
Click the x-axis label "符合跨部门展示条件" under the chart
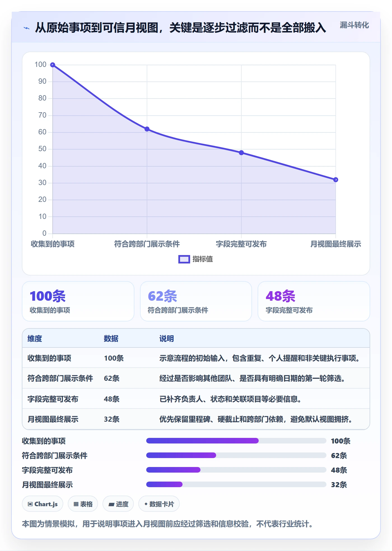[x=147, y=244]
